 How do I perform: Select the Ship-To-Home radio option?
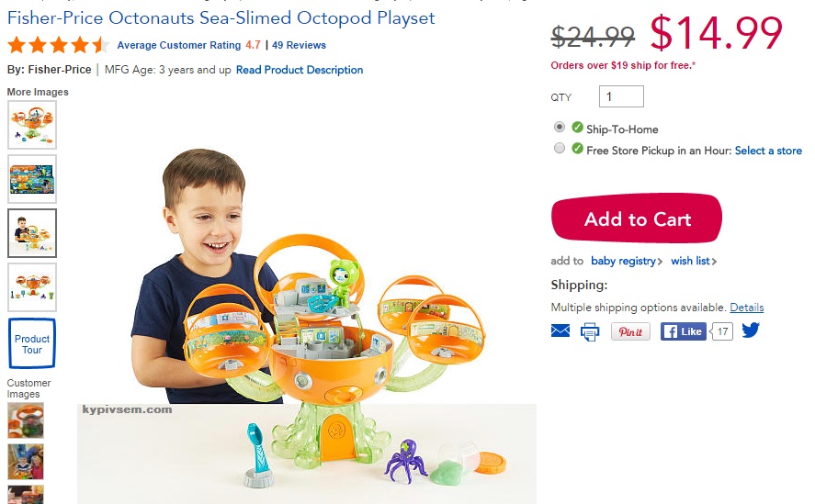[560, 127]
